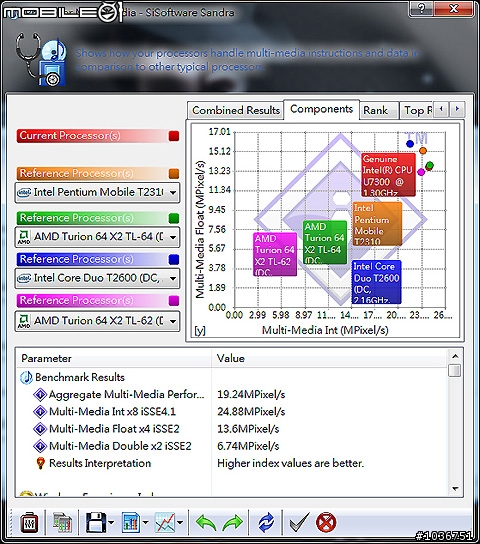
Task: Click the [y] axis toggle label
Action: [200, 330]
